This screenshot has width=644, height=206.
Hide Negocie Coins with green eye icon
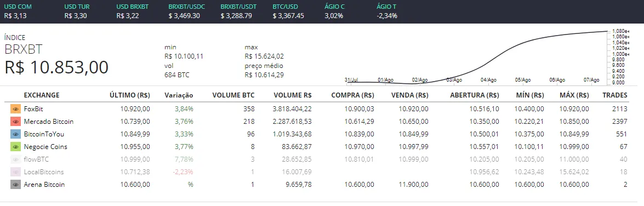click(x=15, y=147)
